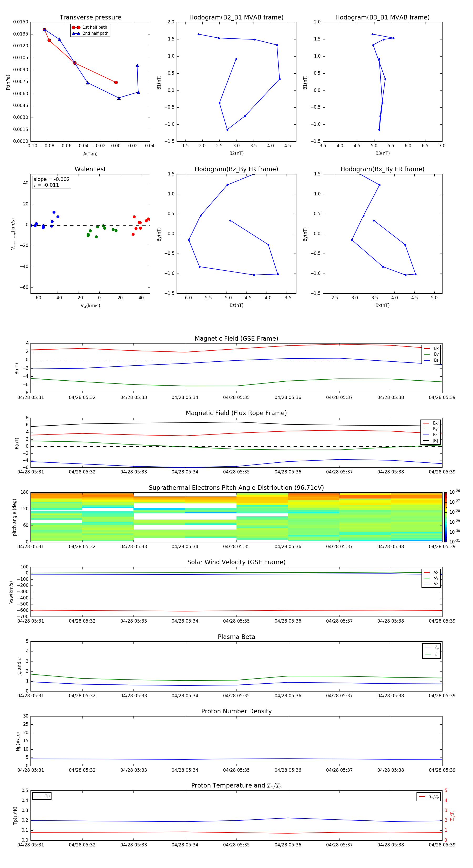Click the "Solar Wind Velocity (GSE Frame)" title
Image resolution: width=473 pixels, height=868 pixels.
[236, 562]
